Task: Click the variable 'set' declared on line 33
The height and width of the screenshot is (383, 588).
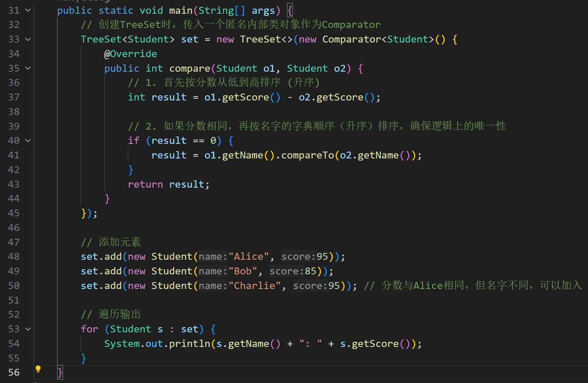Action: tap(190, 40)
